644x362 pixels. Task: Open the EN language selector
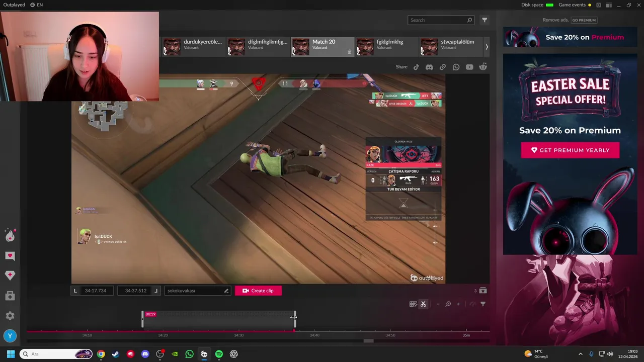coord(36,5)
